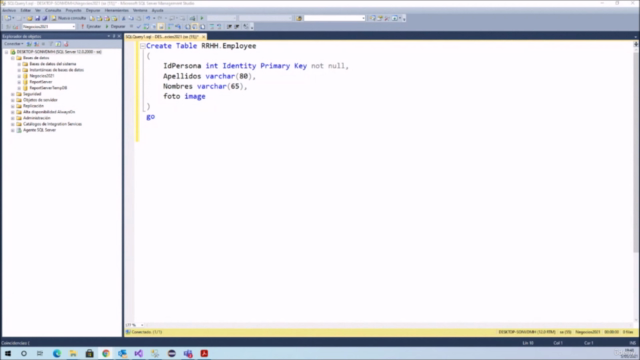Open the Proyecto menu
640x360 pixels.
(x=73, y=10)
